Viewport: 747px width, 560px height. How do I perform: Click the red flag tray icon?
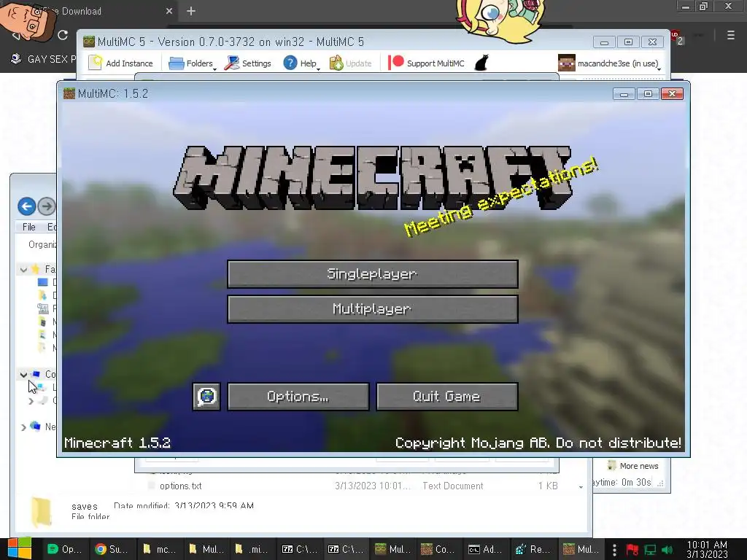[x=632, y=550]
